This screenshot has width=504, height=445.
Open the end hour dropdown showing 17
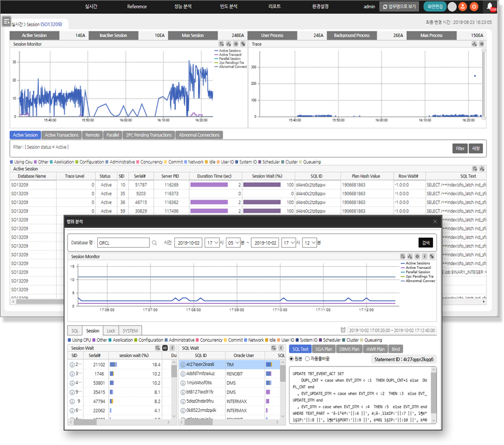coord(289,243)
